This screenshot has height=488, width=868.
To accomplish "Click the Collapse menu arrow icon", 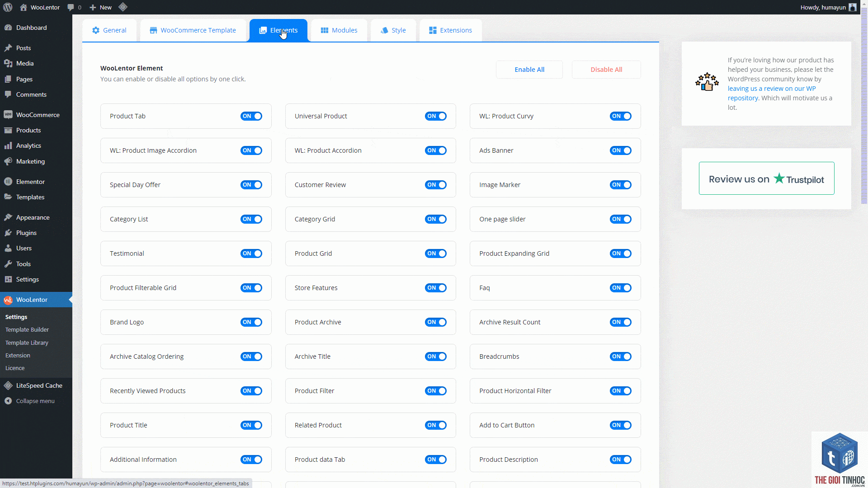I will pos(8,401).
